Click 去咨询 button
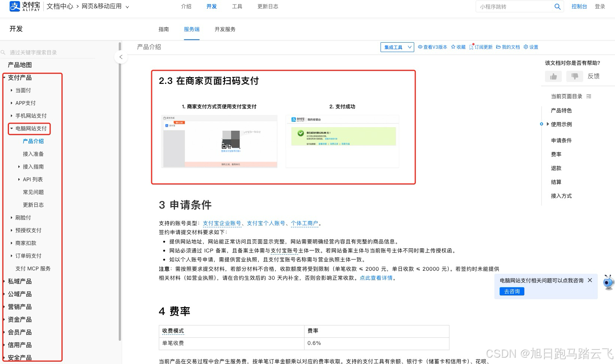The image size is (615, 364). [x=512, y=291]
